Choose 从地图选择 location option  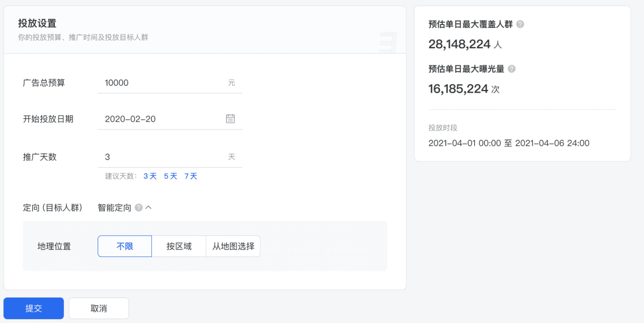click(x=234, y=246)
